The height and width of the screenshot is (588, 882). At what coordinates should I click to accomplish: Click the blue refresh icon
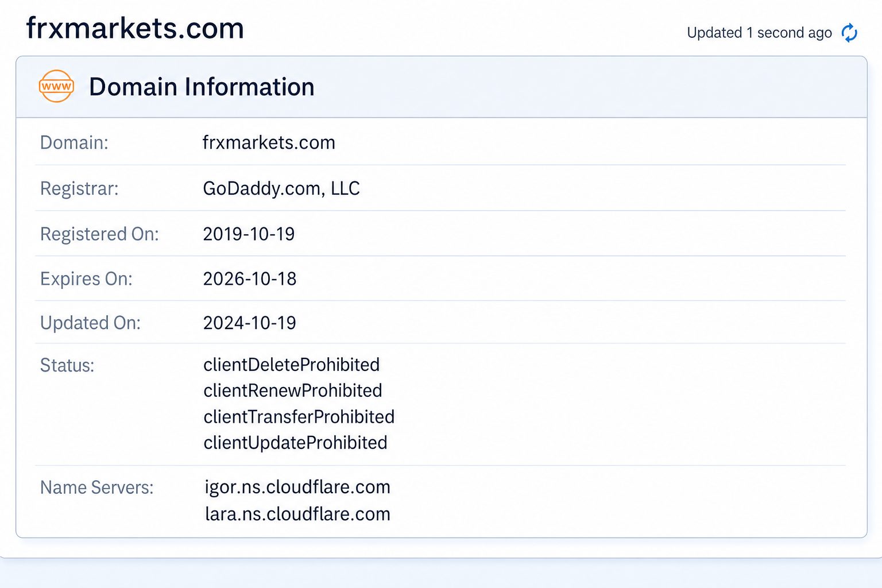coord(849,33)
